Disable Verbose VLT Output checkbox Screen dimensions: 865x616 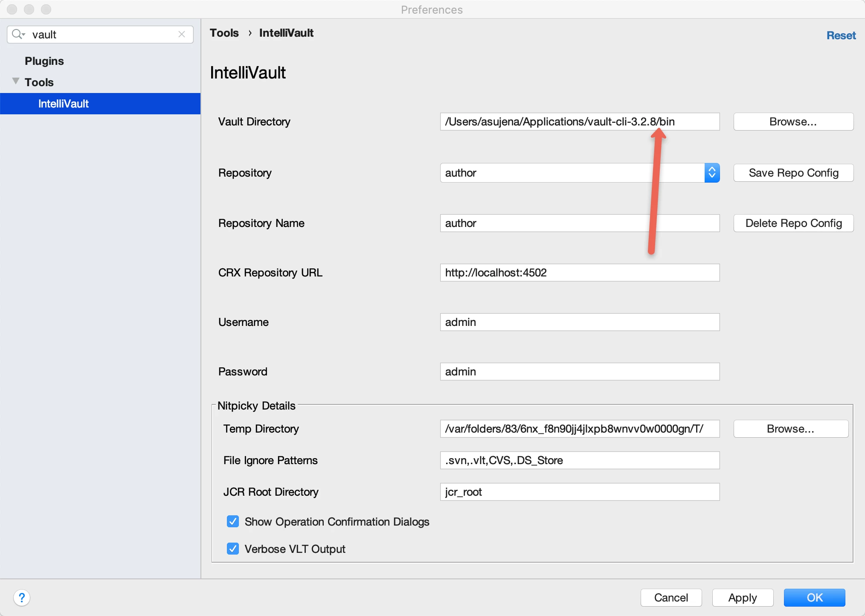click(x=233, y=549)
